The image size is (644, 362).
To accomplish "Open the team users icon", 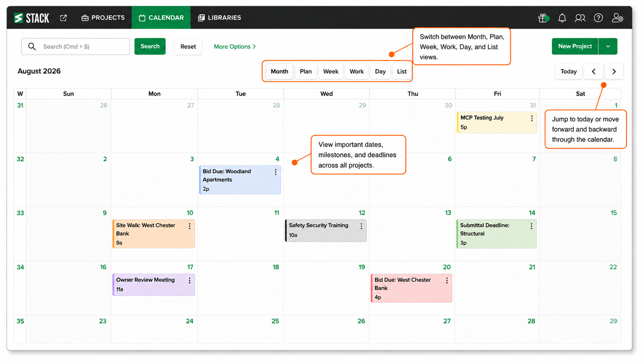I will pos(580,18).
